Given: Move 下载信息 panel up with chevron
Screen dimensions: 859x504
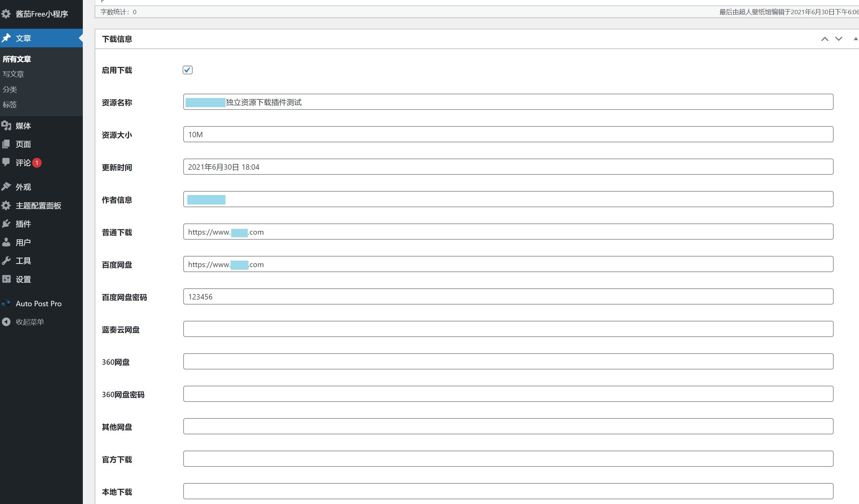Looking at the screenshot, I should click(825, 39).
